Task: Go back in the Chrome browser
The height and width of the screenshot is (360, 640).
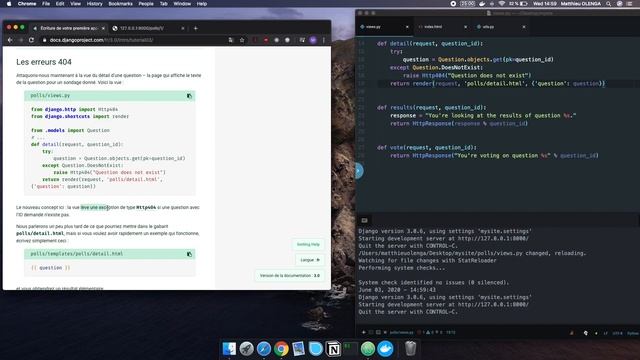Action: click(10, 40)
